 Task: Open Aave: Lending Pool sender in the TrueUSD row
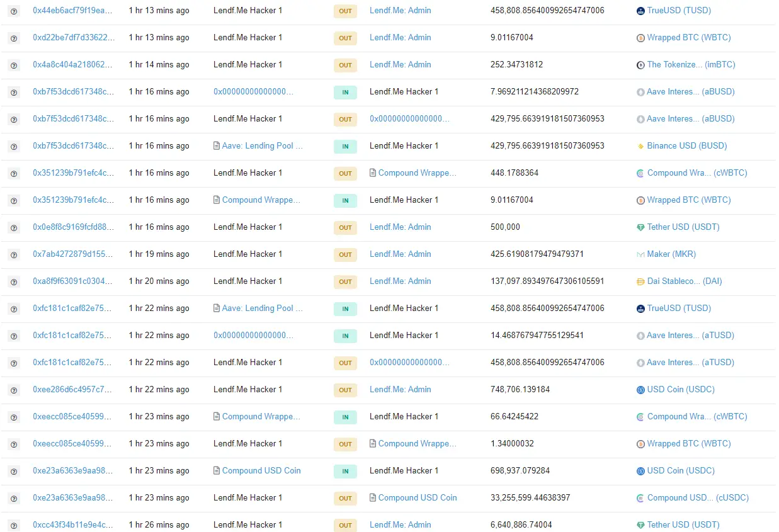click(x=263, y=308)
